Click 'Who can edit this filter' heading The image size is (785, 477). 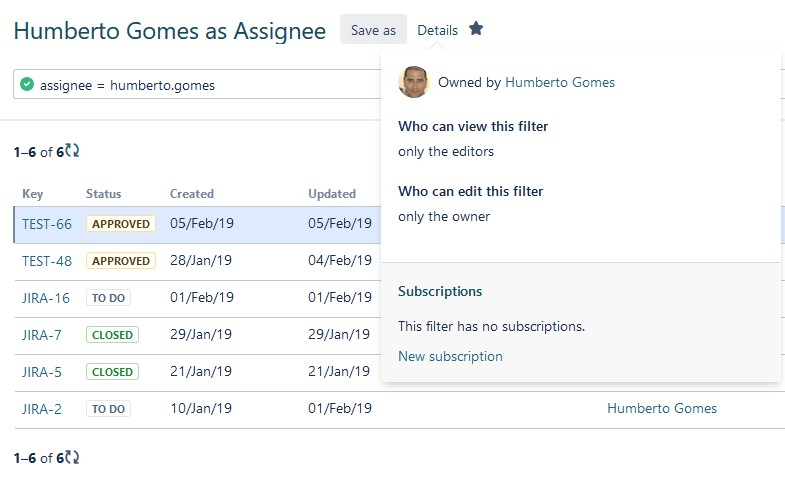(471, 191)
